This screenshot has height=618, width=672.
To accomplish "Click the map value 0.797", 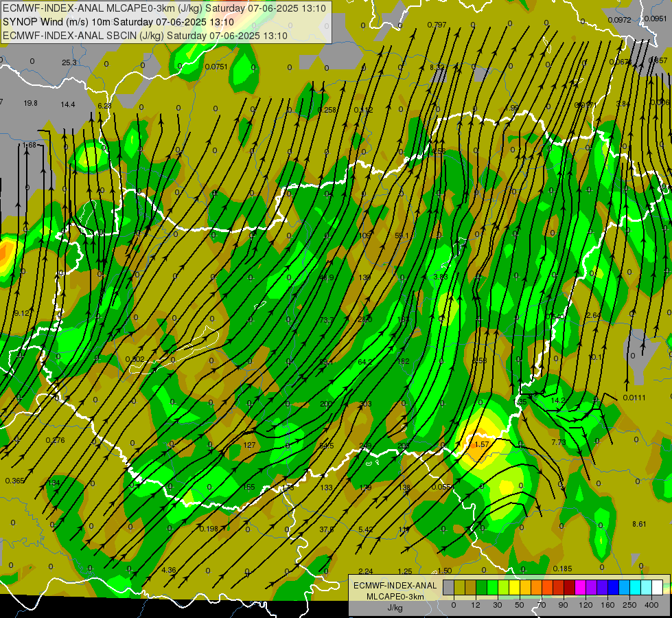I will [x=437, y=25].
